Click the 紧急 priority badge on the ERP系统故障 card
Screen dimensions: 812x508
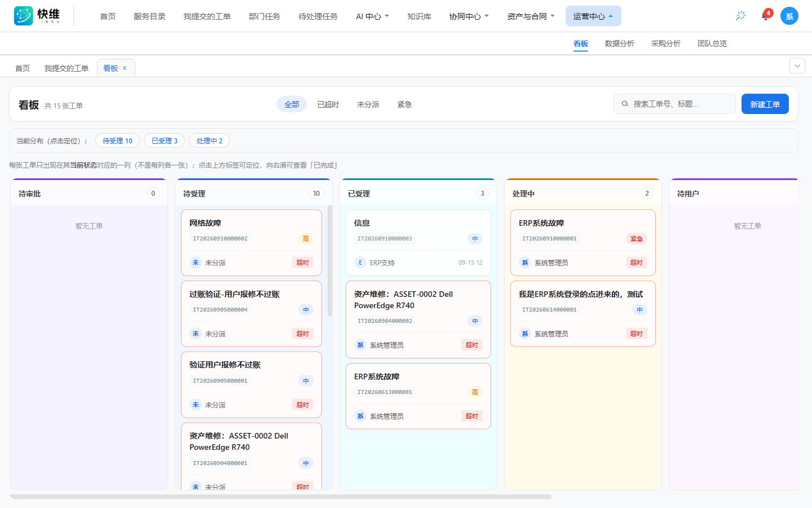pos(637,239)
